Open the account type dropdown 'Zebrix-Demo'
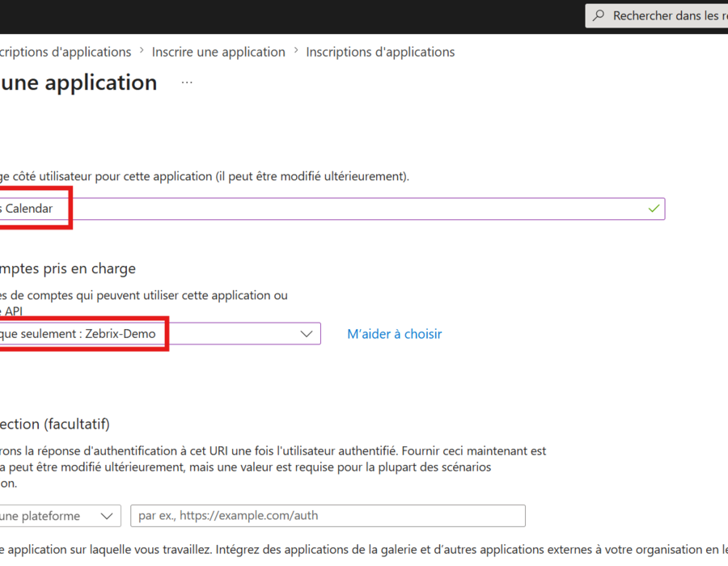 (160, 334)
